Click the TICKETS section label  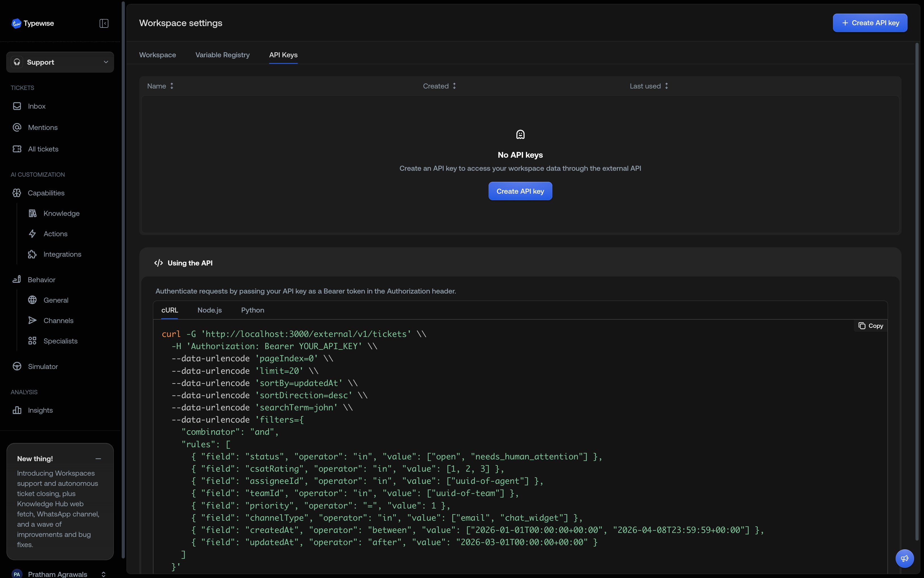click(x=22, y=88)
